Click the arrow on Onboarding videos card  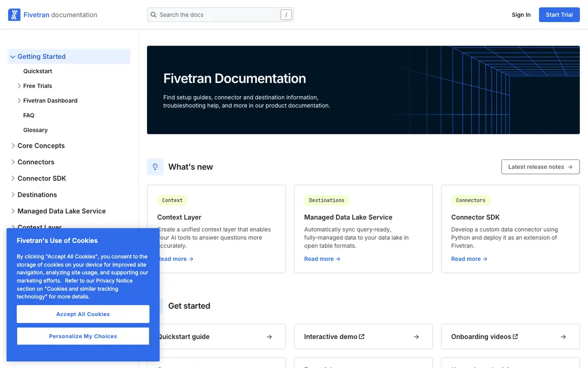point(563,337)
